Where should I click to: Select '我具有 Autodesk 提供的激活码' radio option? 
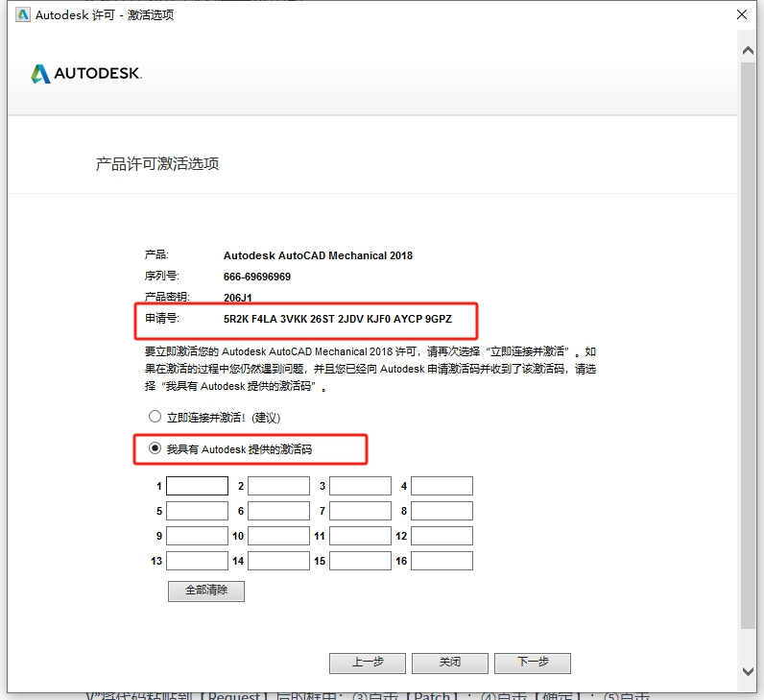(x=155, y=448)
